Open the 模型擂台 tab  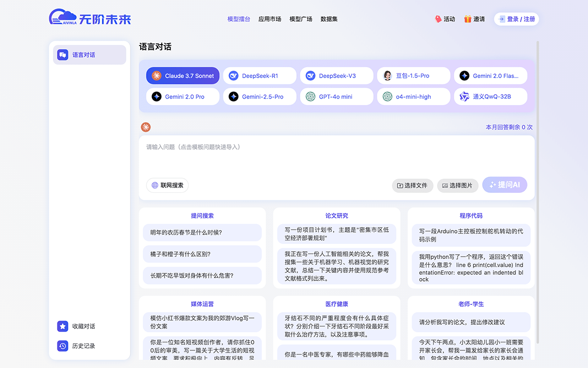point(238,19)
